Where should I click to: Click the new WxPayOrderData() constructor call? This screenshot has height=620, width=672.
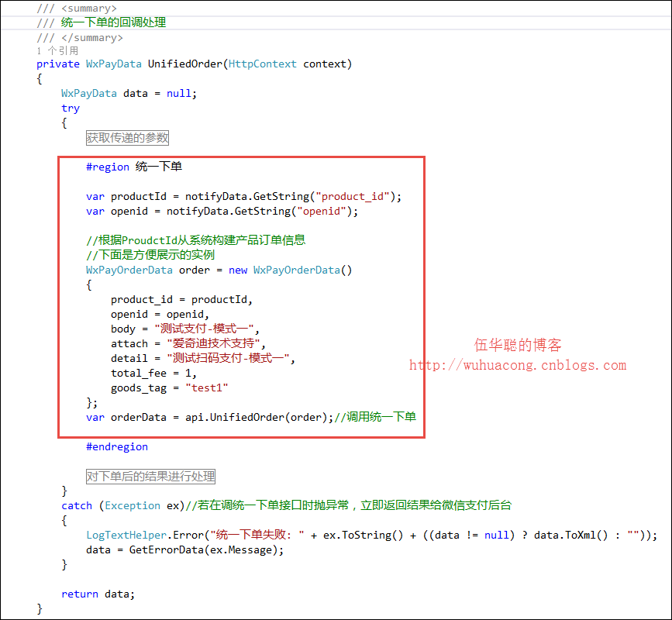point(290,270)
